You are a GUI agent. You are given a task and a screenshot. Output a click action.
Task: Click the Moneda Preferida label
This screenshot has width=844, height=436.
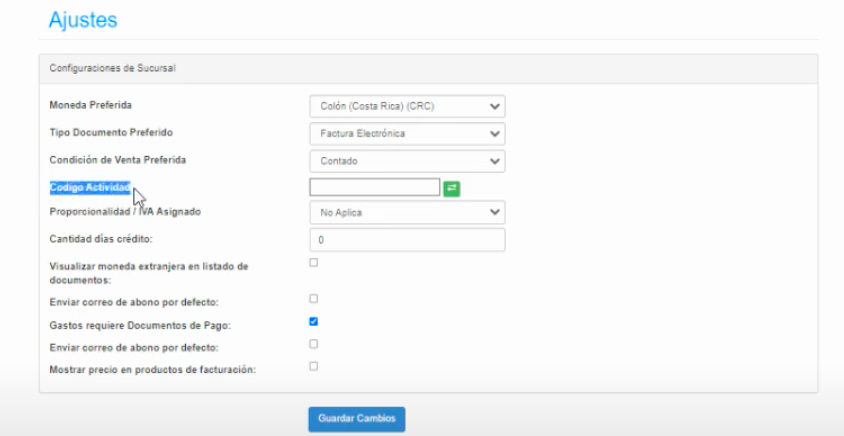coord(90,106)
